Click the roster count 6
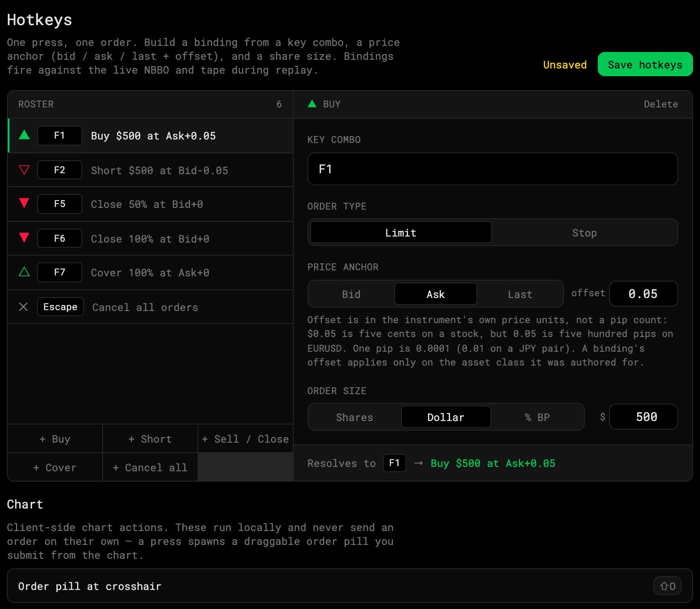700x609 pixels. tap(279, 104)
